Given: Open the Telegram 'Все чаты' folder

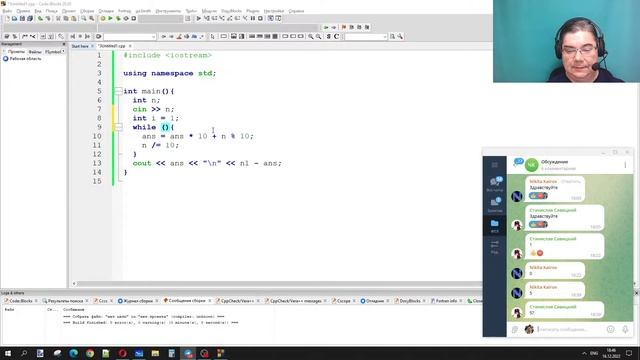Looking at the screenshot, I should (x=495, y=184).
